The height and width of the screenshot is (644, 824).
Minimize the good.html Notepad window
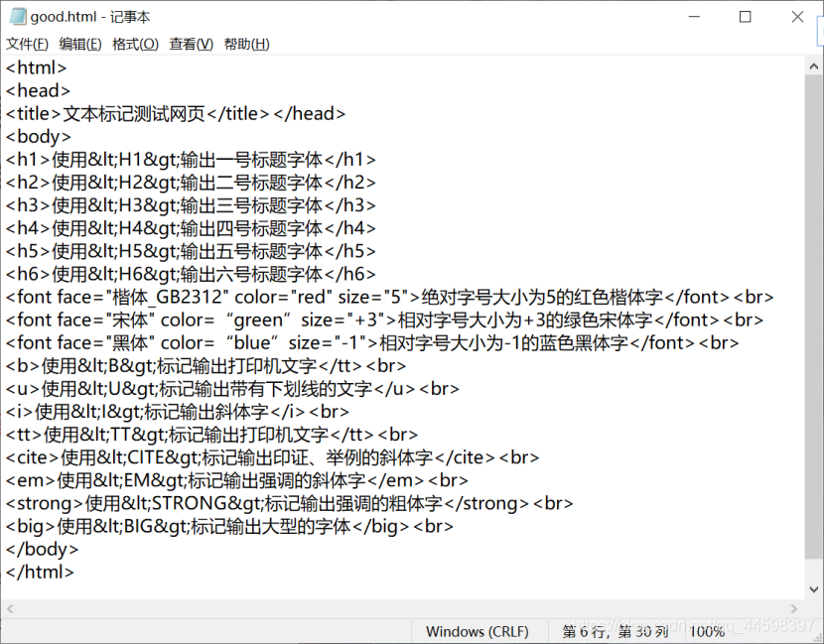tap(694, 17)
